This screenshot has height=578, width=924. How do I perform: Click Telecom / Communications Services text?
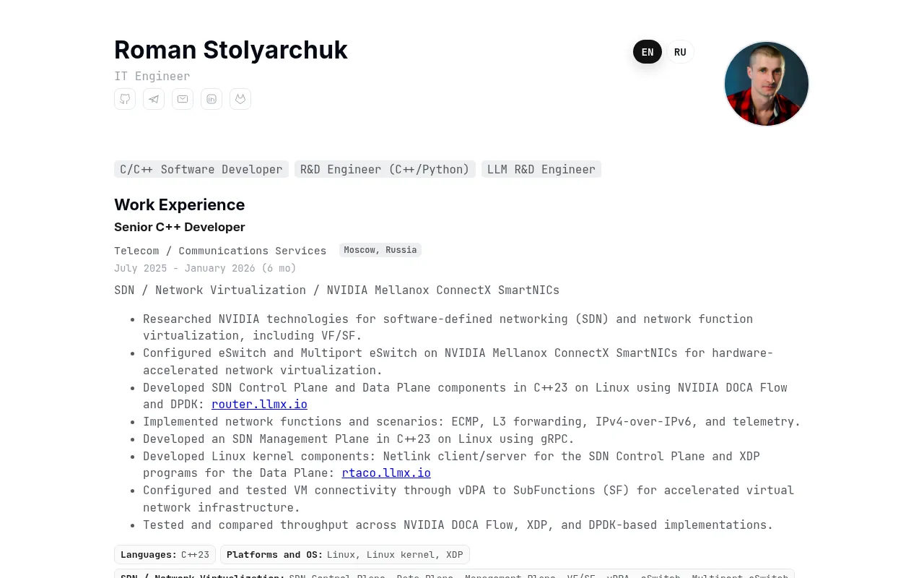coord(220,251)
